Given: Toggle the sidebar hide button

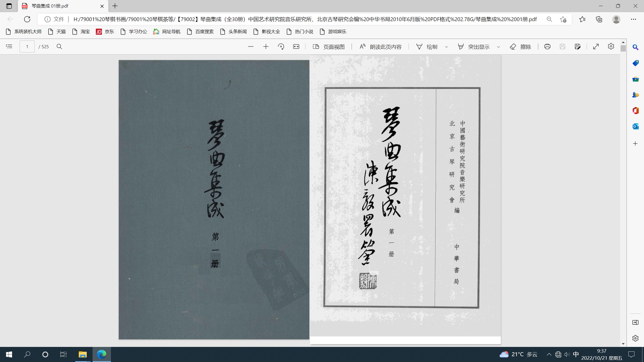Looking at the screenshot, I should coord(635,323).
